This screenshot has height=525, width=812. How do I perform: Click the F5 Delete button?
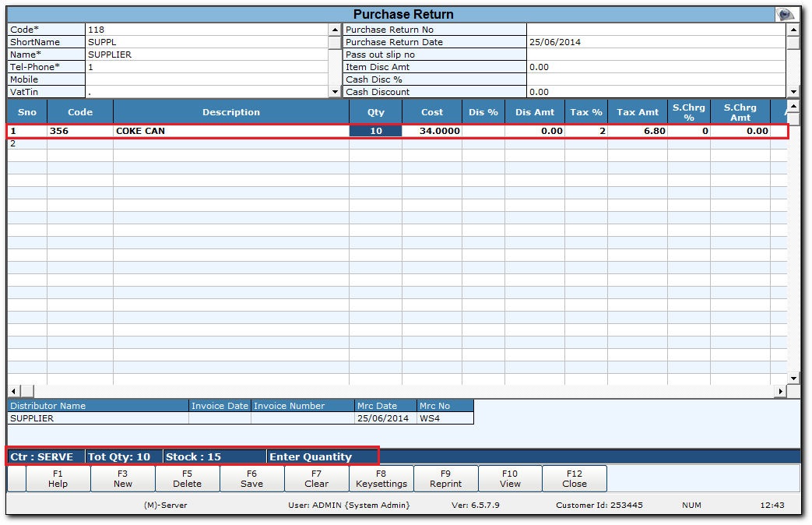[187, 478]
